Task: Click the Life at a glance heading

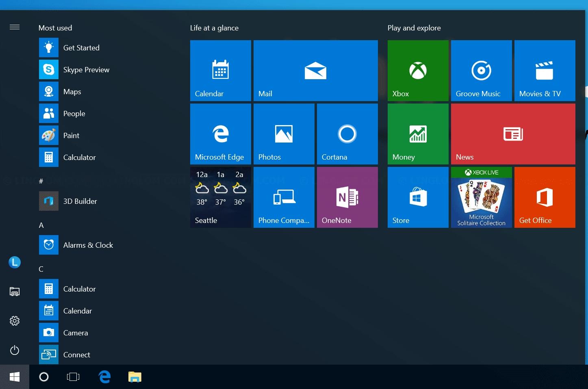Action: point(214,28)
